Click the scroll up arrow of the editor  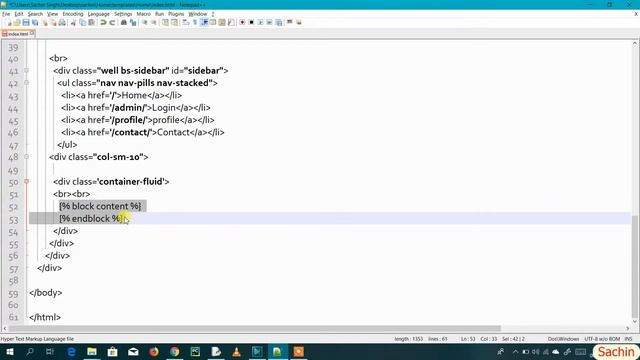click(635, 43)
